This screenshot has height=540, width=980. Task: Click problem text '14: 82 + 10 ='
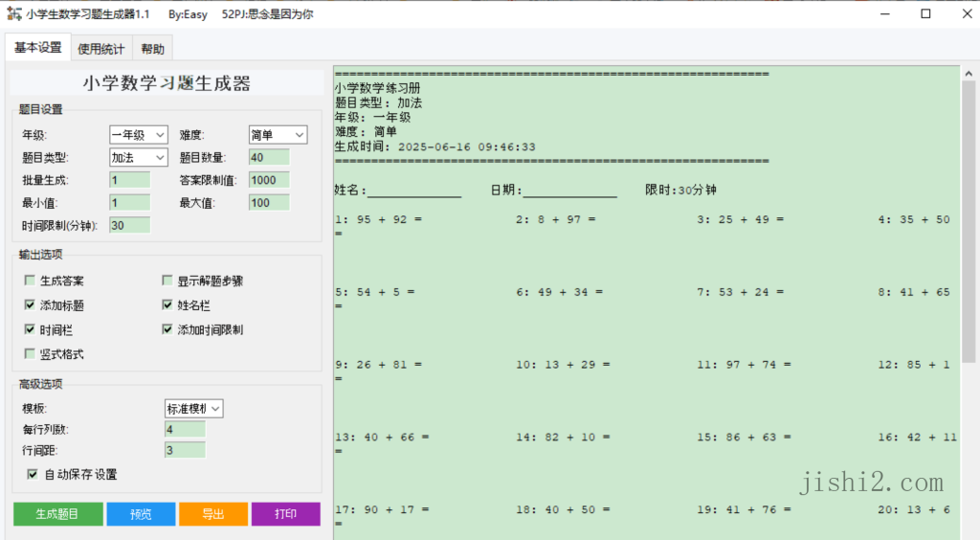point(563,437)
